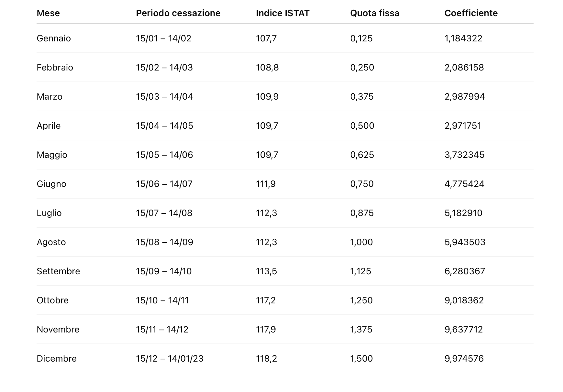
Task: Click Dicembre period 15/12 – 14/01/23
Action: 170,359
